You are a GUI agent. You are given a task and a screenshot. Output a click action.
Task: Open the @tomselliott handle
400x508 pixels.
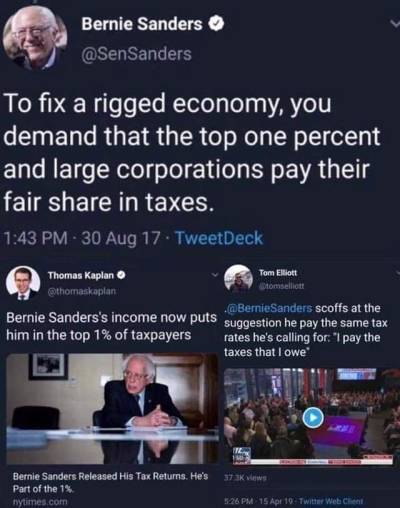(x=282, y=286)
